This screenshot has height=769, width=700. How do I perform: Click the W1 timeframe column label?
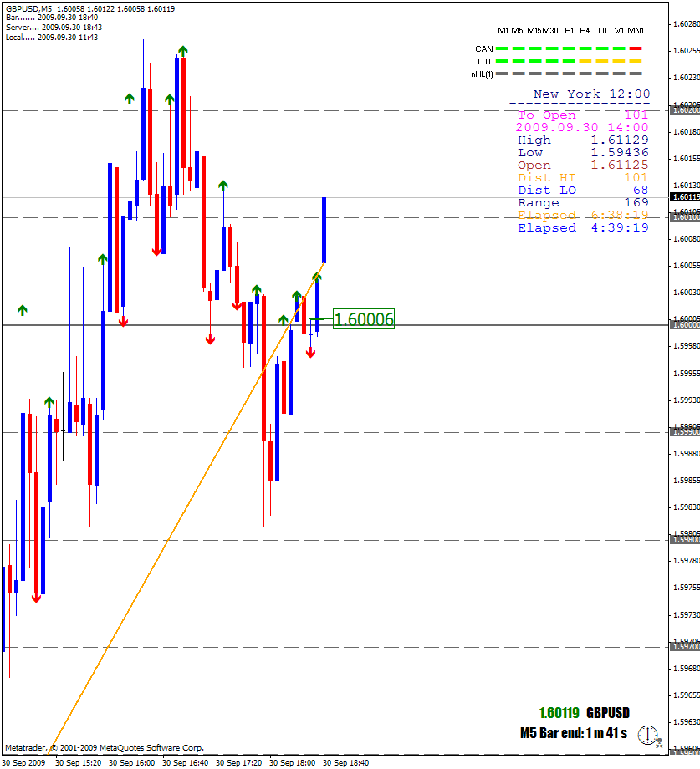[619, 30]
